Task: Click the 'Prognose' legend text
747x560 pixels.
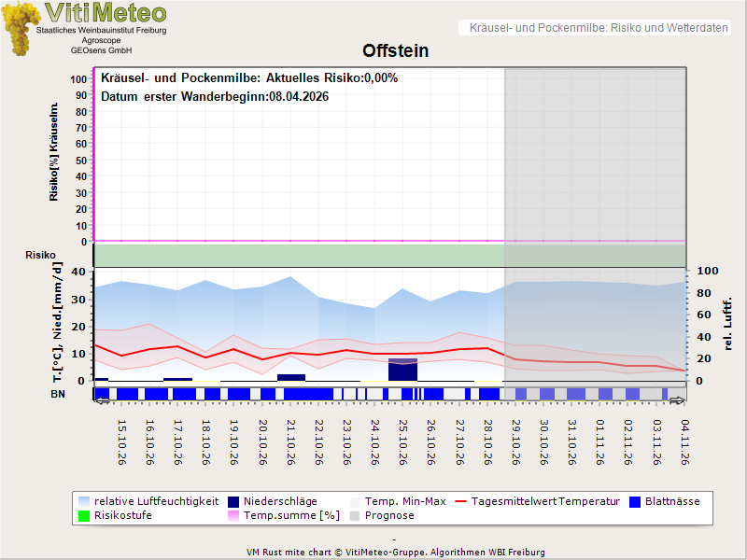Action: (389, 515)
